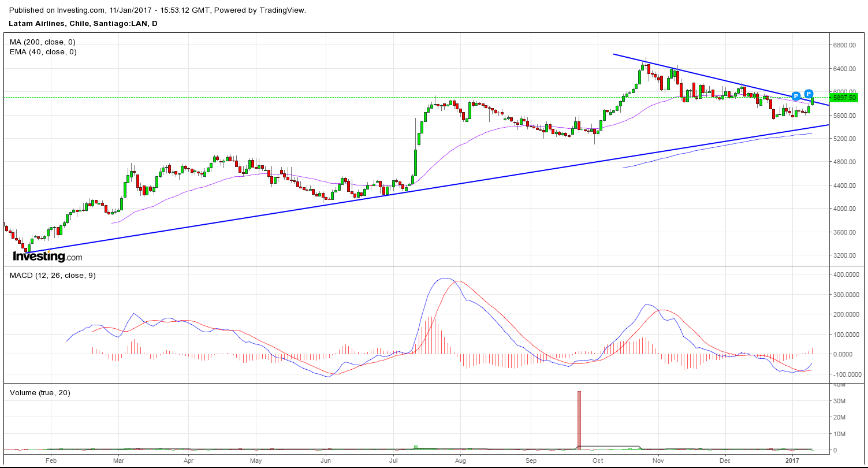Click the 300.0000 MACD axis label
Screen dimensions: 868x468
845,295
